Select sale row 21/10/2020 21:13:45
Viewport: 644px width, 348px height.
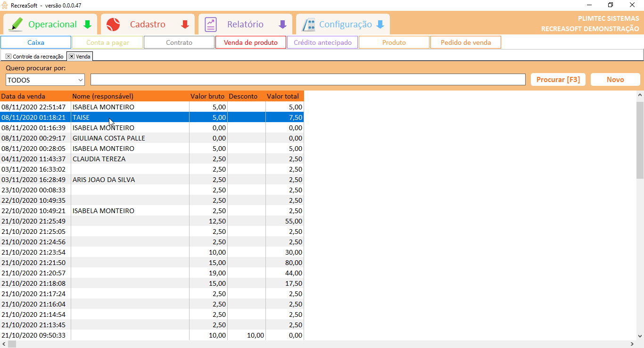pyautogui.click(x=152, y=325)
